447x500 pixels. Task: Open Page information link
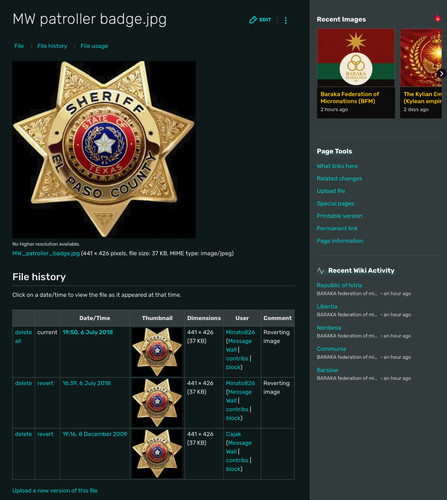[x=340, y=241]
